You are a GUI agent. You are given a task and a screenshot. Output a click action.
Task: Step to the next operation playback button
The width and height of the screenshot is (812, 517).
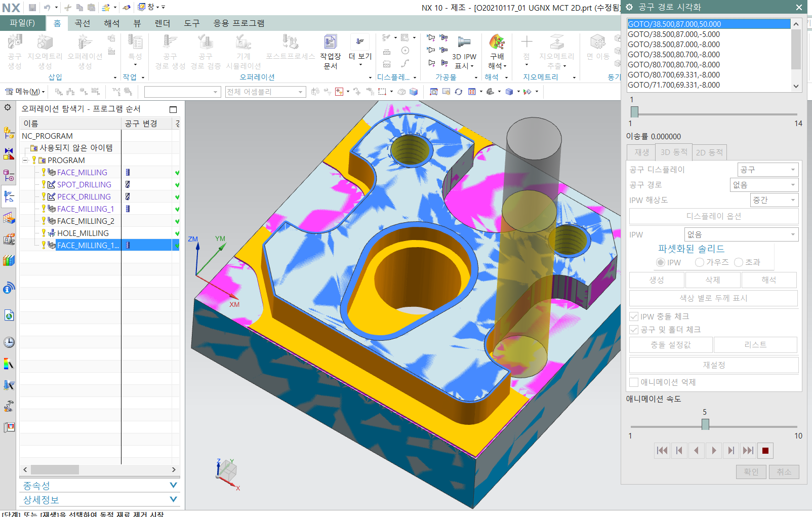click(x=748, y=451)
